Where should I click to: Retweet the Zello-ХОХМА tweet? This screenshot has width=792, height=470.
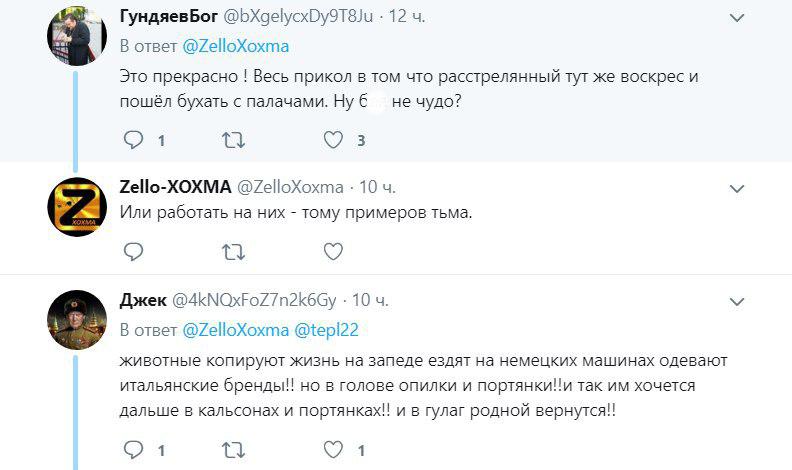[232, 251]
